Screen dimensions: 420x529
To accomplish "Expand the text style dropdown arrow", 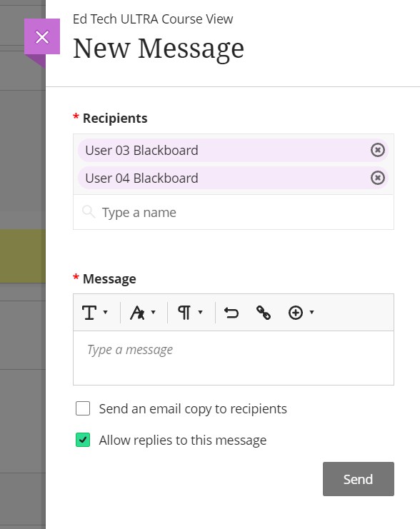I will pos(105,312).
